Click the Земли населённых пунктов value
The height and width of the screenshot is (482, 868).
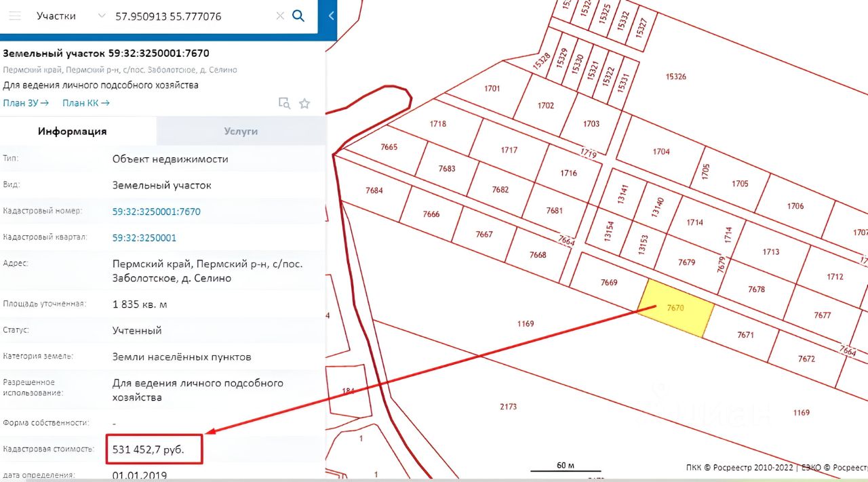point(182,357)
